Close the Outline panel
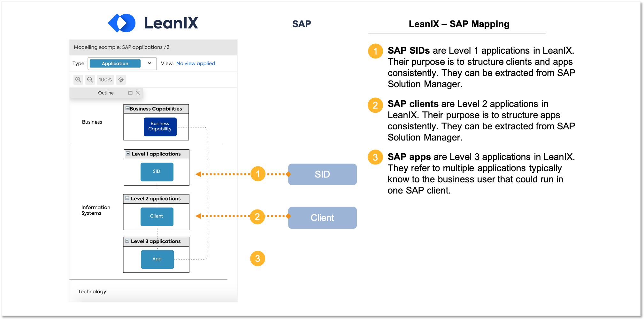The width and height of the screenshot is (644, 320). click(138, 93)
